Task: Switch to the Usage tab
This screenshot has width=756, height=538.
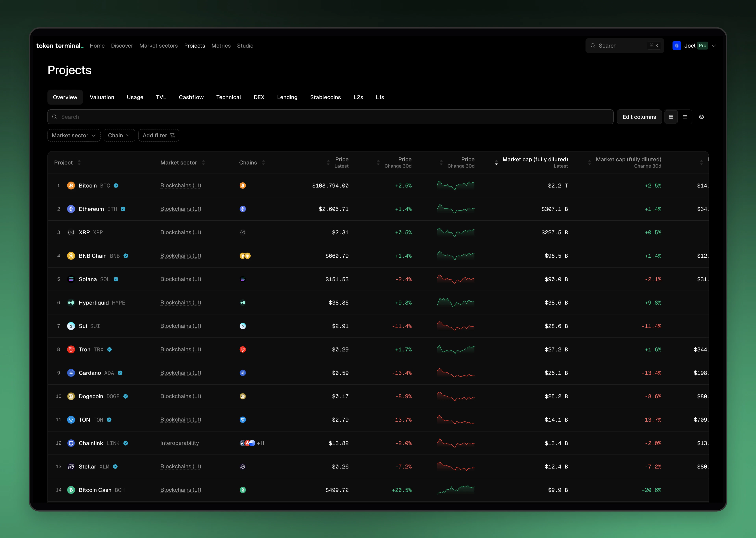Action: pos(135,97)
